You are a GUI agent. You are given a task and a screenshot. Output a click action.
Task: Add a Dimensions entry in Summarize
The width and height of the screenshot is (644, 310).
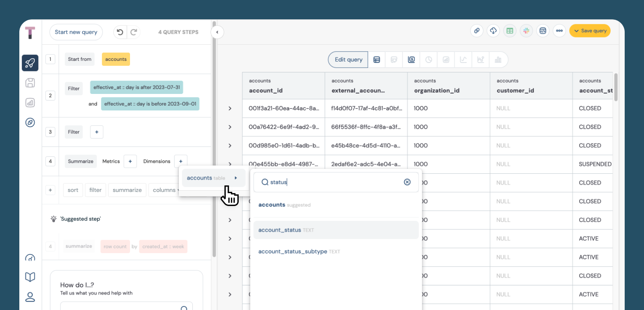coord(181,161)
